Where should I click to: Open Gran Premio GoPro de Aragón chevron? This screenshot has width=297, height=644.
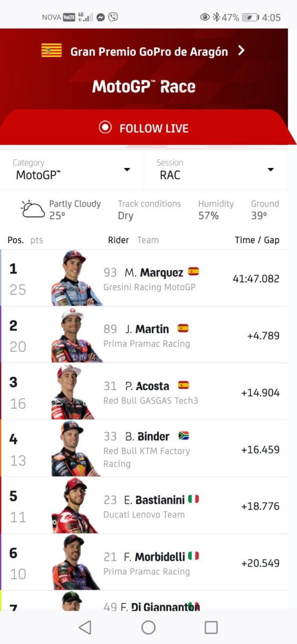click(x=241, y=51)
